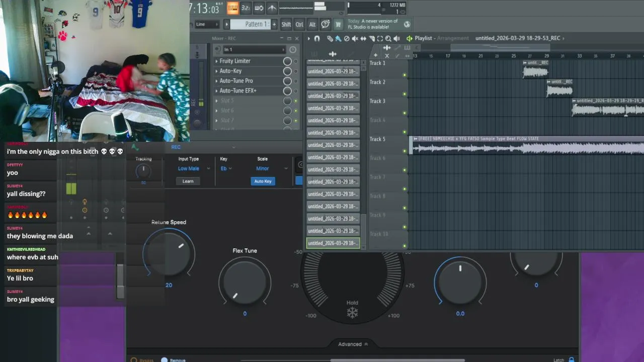Open the mixer In 1 input dropdown
644x362 pixels.
point(255,49)
